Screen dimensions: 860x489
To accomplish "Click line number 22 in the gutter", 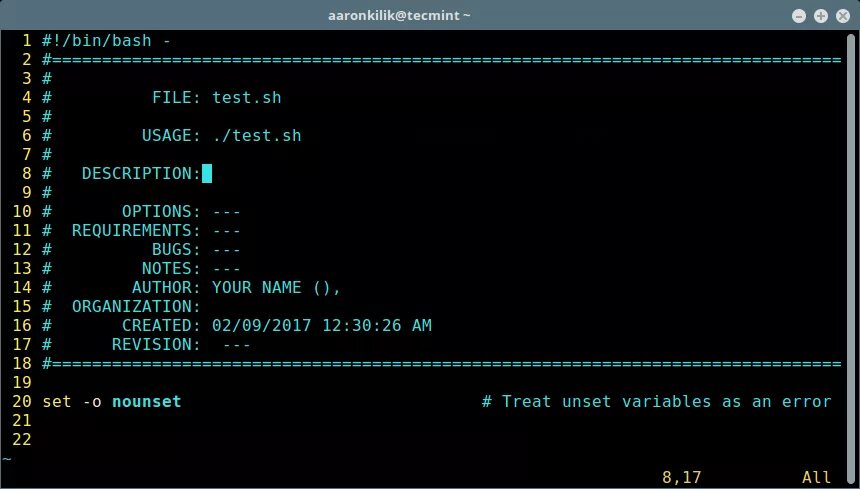I will pos(22,439).
